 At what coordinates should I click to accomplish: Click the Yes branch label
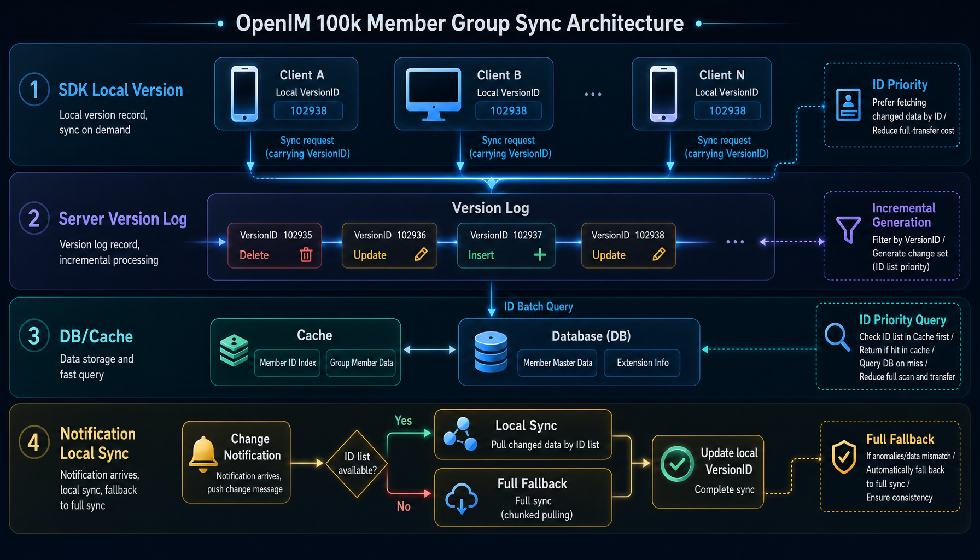[404, 420]
